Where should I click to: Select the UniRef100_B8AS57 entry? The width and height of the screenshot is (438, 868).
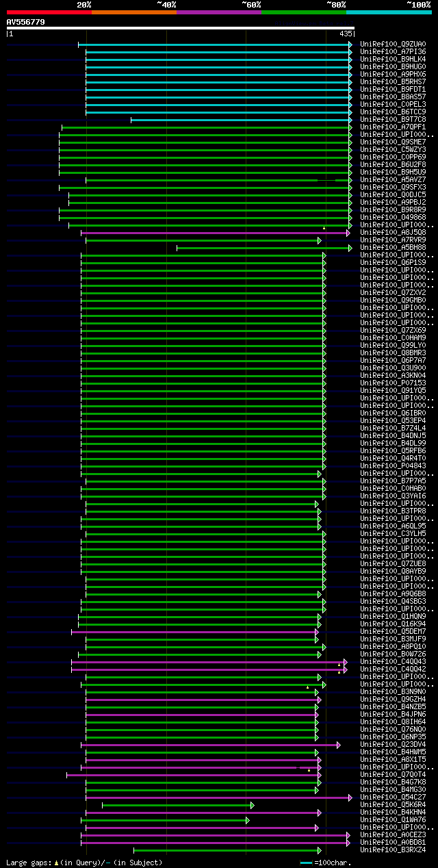coord(393,97)
